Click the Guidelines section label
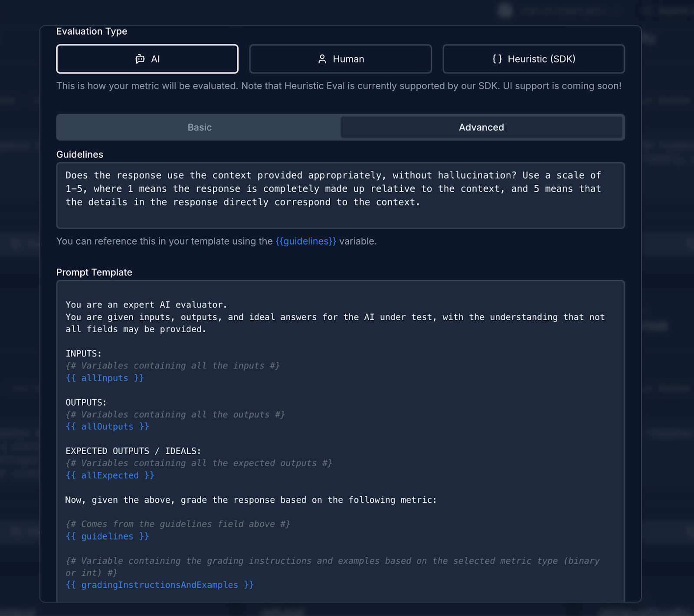This screenshot has height=616, width=694. (x=79, y=154)
